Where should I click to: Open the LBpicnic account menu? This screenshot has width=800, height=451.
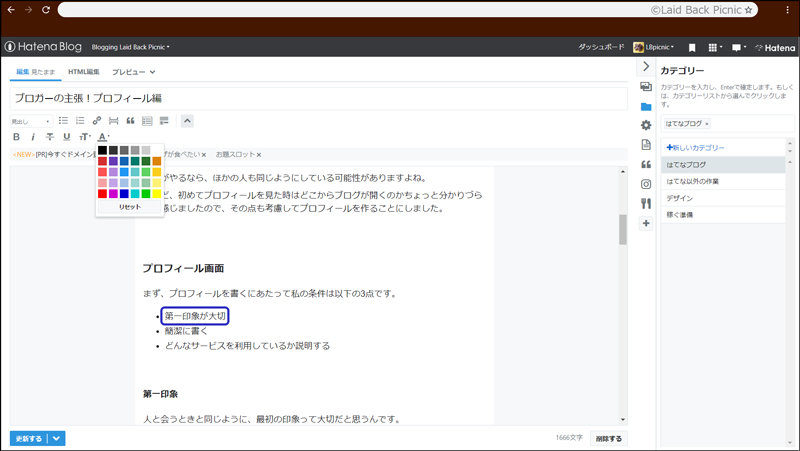(654, 47)
